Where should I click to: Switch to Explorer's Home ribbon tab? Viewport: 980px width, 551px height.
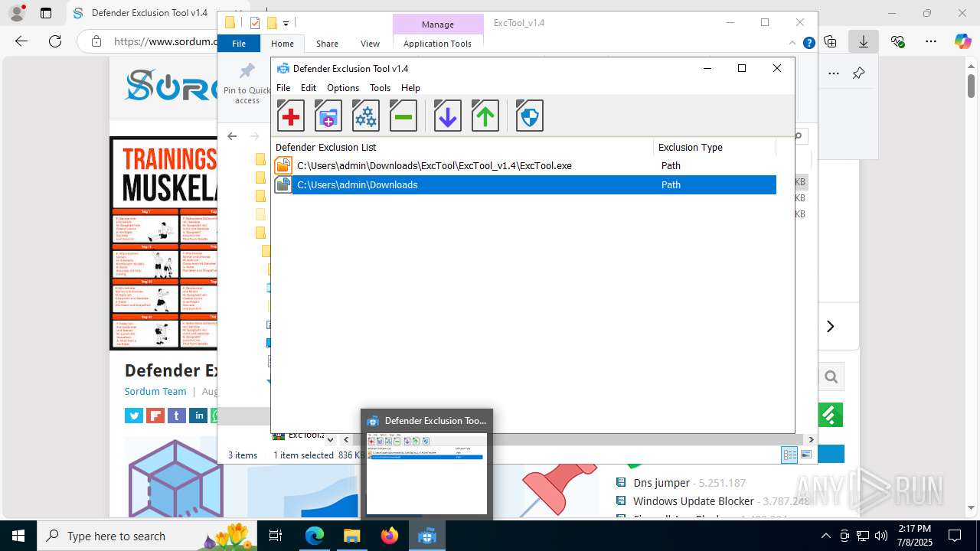pos(283,44)
